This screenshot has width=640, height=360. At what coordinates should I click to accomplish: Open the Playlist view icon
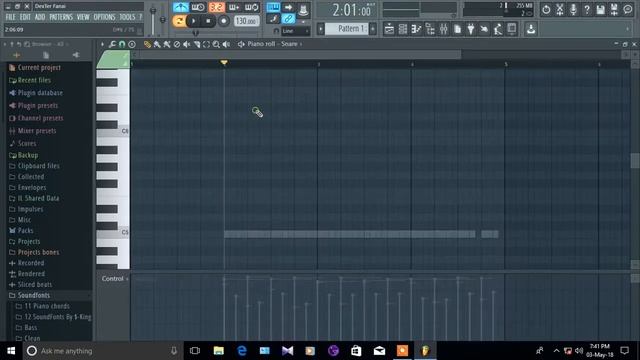coord(389,29)
